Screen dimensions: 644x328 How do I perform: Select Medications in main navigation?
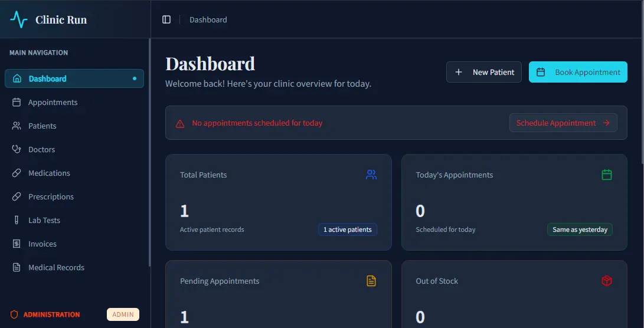[x=49, y=173]
